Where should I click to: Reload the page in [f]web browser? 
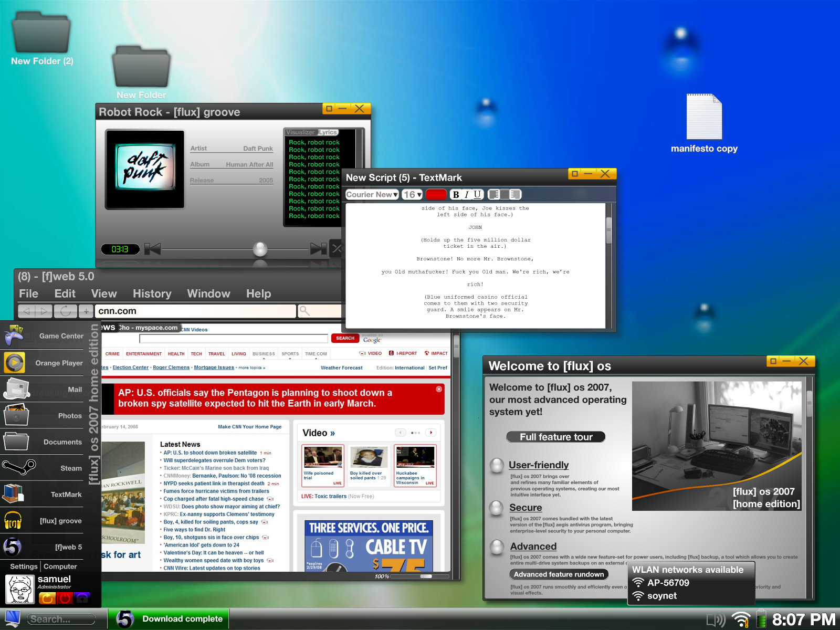(x=65, y=311)
